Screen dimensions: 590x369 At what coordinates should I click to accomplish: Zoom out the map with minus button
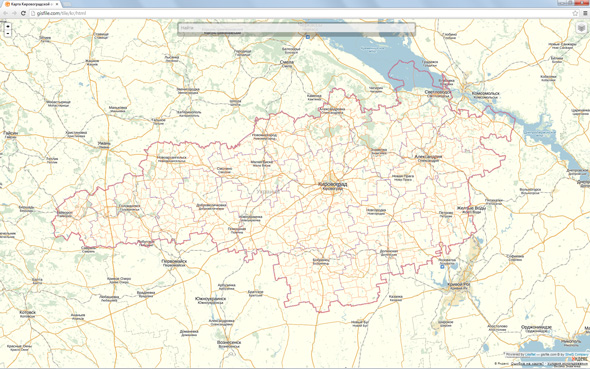8,33
